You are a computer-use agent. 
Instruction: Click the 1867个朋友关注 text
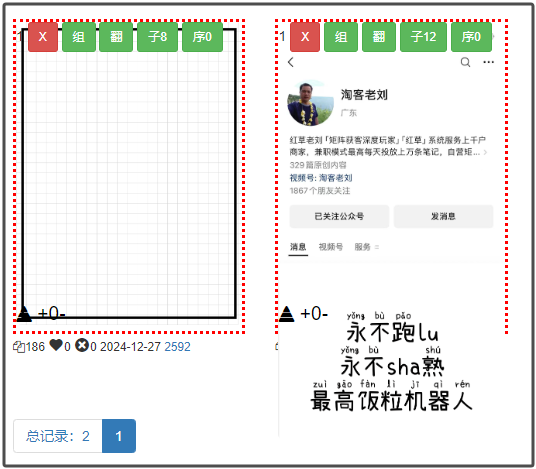point(320,191)
